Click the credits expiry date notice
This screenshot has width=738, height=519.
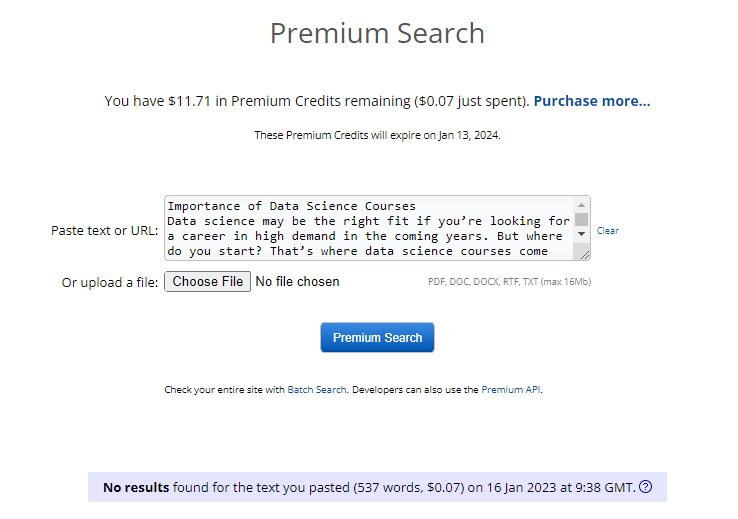(x=377, y=135)
